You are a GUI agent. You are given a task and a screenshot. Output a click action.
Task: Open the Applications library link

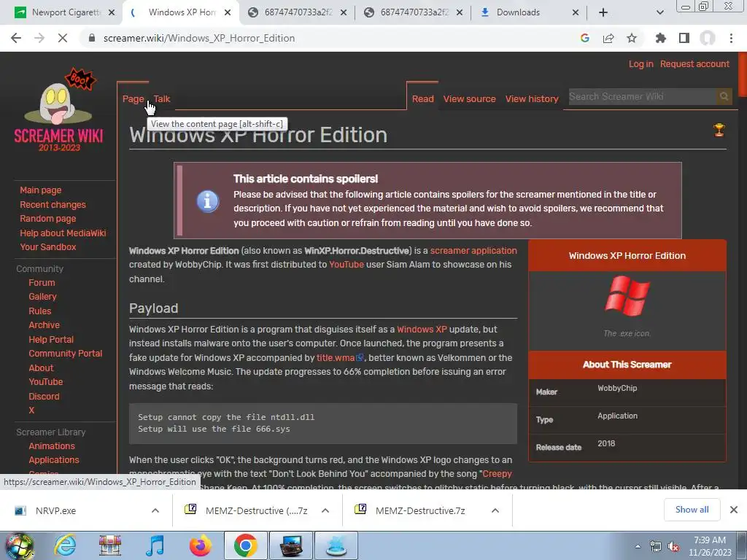click(54, 459)
